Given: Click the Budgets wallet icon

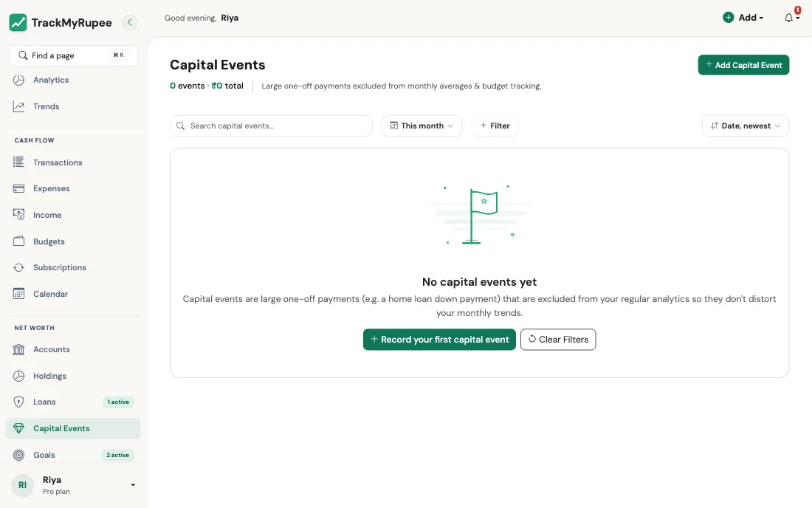Looking at the screenshot, I should (x=18, y=241).
